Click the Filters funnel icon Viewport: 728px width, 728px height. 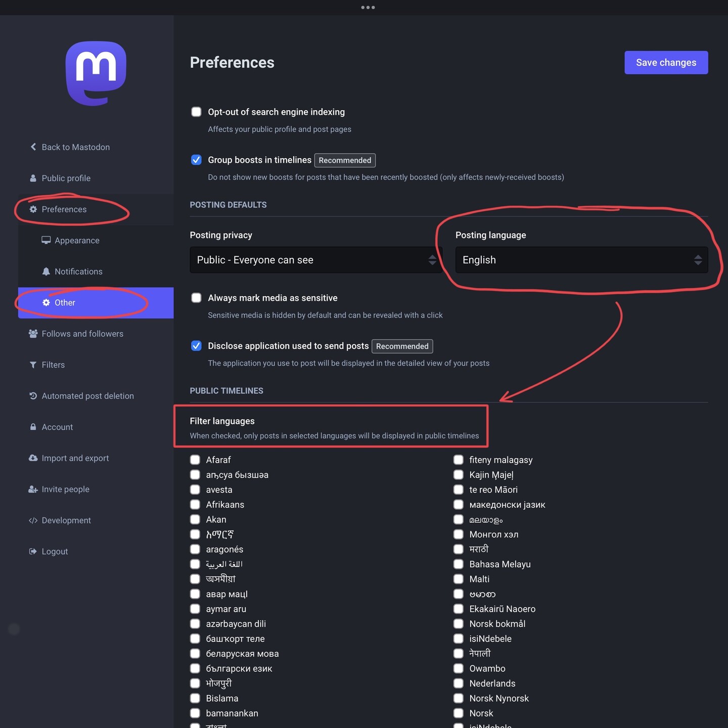pos(33,365)
